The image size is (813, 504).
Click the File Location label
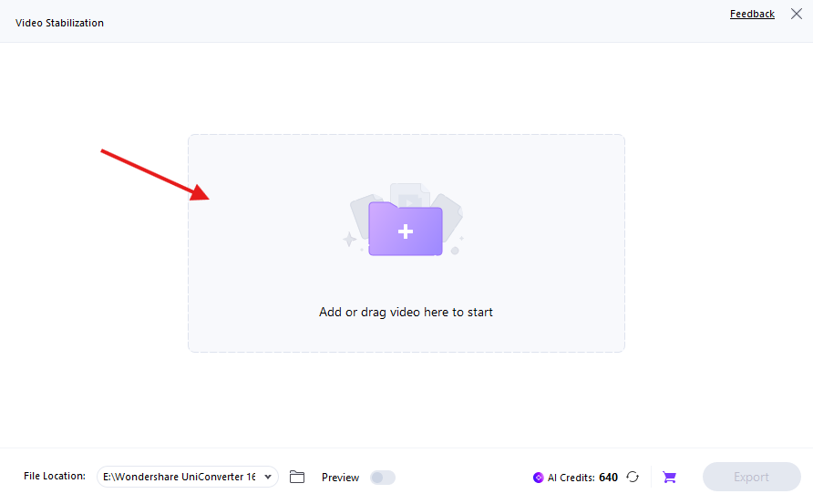55,476
